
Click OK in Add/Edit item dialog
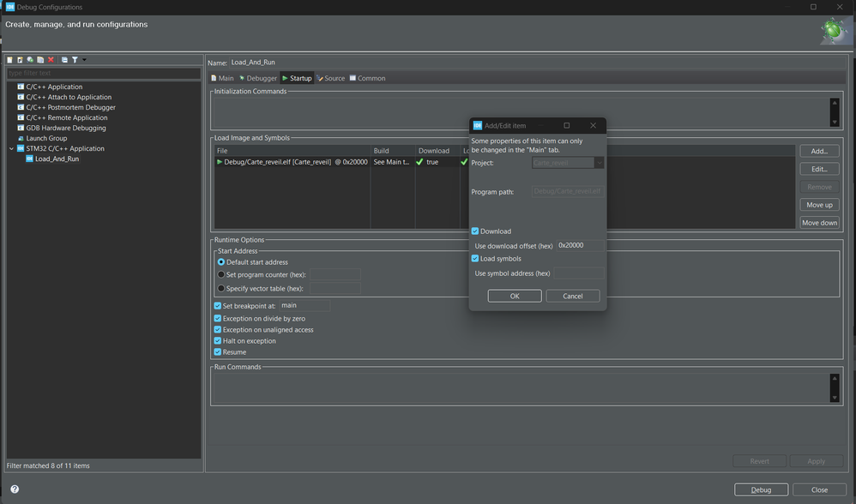[x=514, y=296]
